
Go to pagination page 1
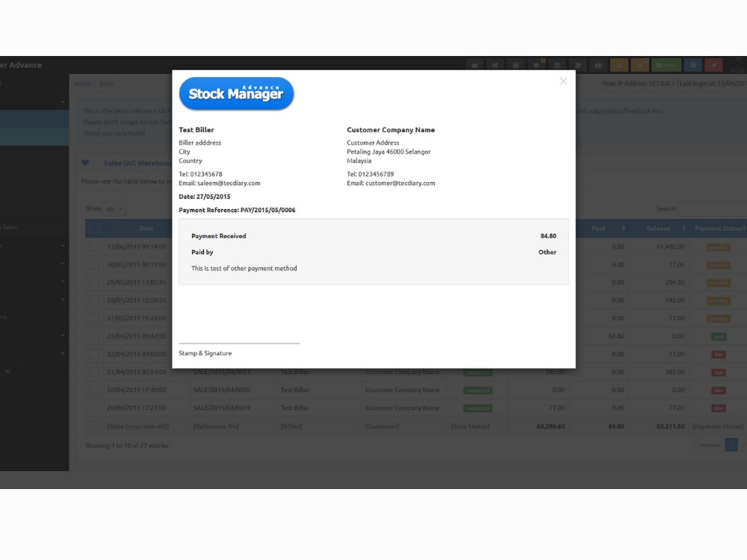pyautogui.click(x=731, y=445)
